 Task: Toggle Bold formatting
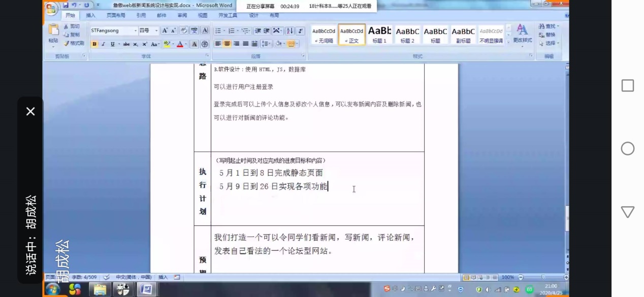[x=94, y=44]
